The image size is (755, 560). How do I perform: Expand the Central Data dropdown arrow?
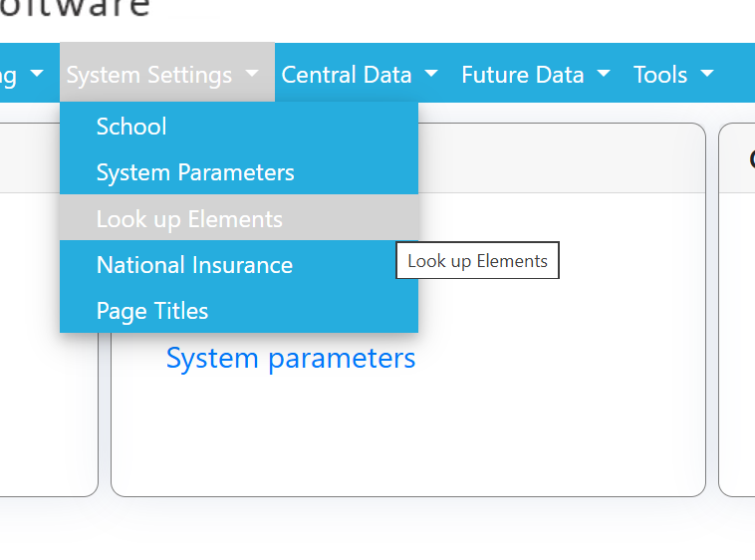431,75
